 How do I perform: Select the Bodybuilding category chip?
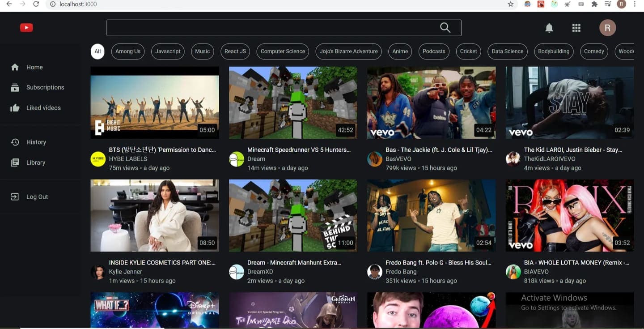point(554,51)
